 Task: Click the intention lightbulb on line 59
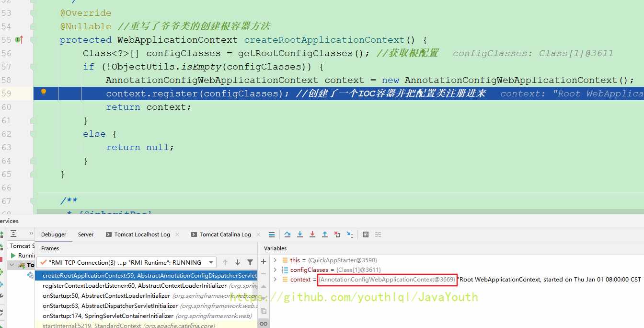[44, 93]
